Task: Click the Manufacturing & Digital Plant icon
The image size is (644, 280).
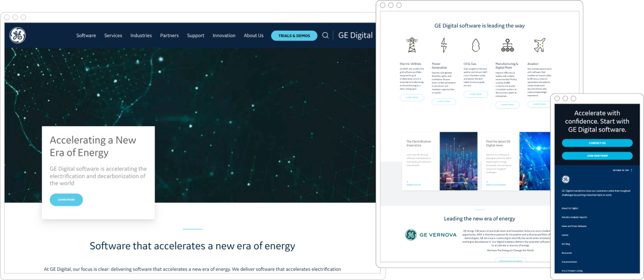Action: click(508, 45)
